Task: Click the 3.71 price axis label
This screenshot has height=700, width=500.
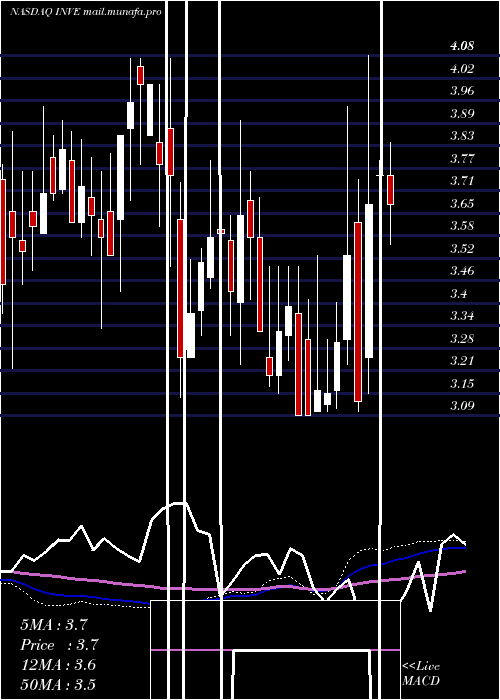Action: click(462, 181)
